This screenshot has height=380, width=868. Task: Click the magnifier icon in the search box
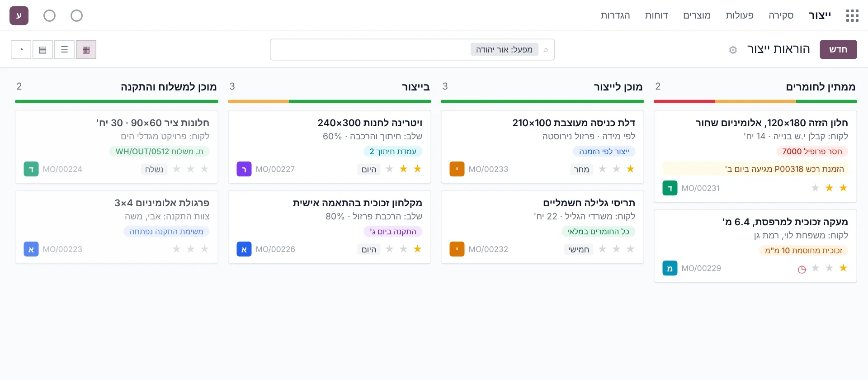pyautogui.click(x=546, y=50)
